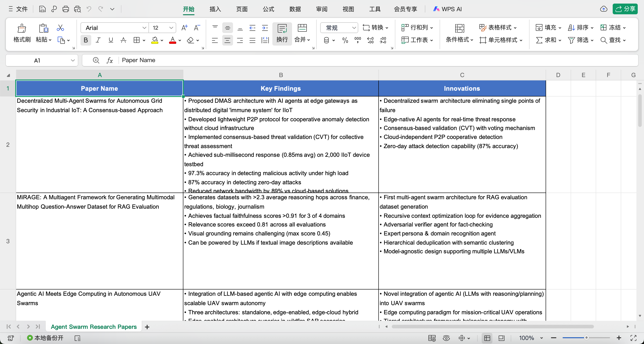Viewport: 644px width, 344px height.
Task: Click the Increase indent icon
Action: [265, 28]
